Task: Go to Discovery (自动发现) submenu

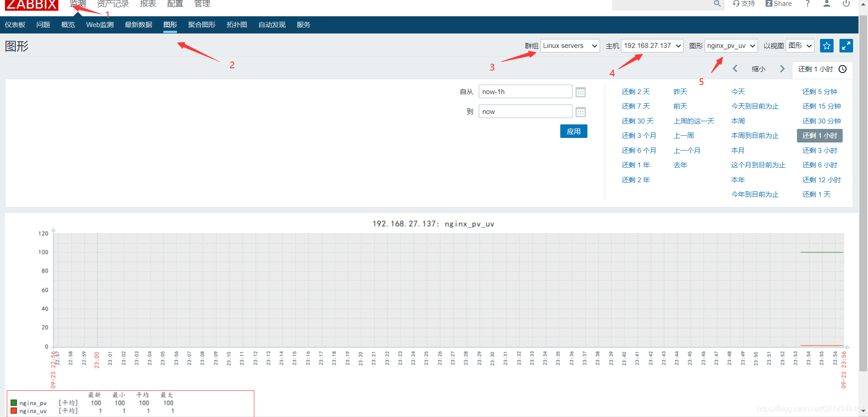Action: (x=272, y=25)
